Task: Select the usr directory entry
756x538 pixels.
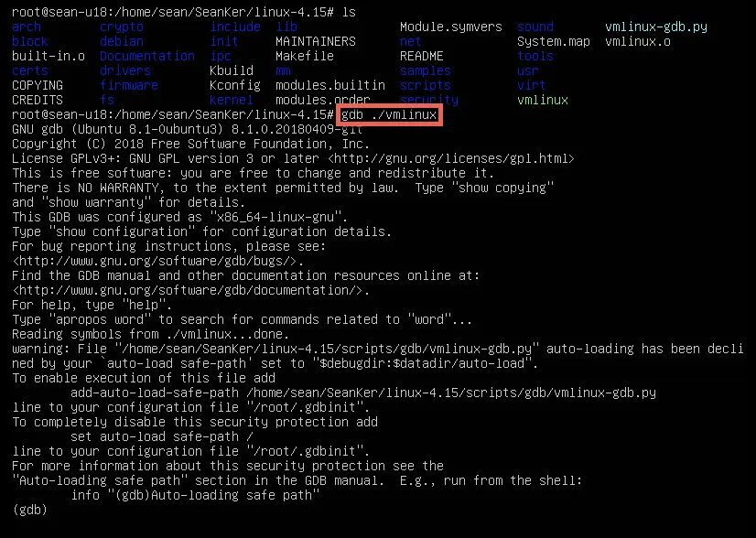Action: (x=528, y=70)
